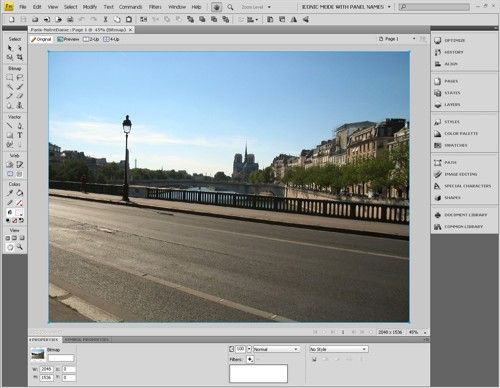Switch to Standard Screen mode
Viewport: 500px width, 388px height.
(x=8, y=238)
